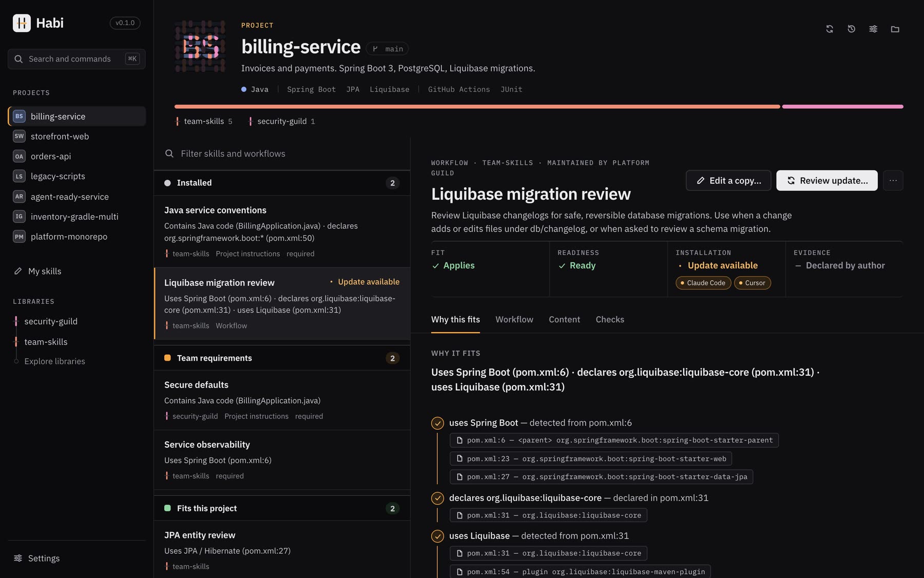Open the team-skills library in sidebar
This screenshot has height=578, width=924.
point(46,342)
